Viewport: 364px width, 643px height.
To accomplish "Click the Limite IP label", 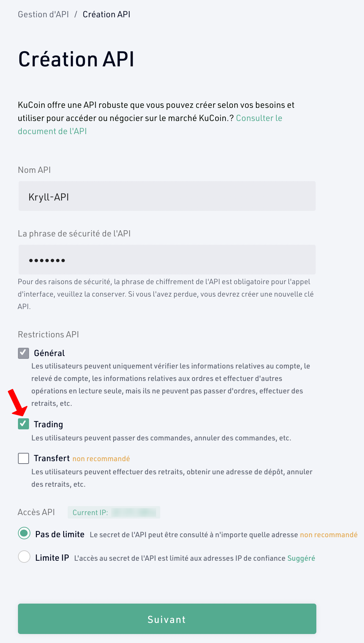I will (52, 558).
